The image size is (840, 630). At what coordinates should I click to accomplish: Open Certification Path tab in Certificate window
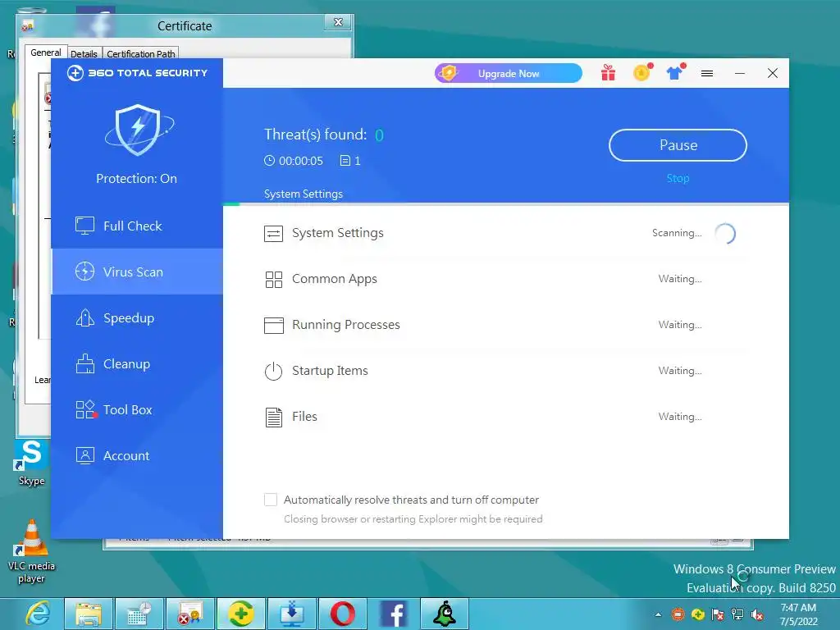(x=140, y=53)
